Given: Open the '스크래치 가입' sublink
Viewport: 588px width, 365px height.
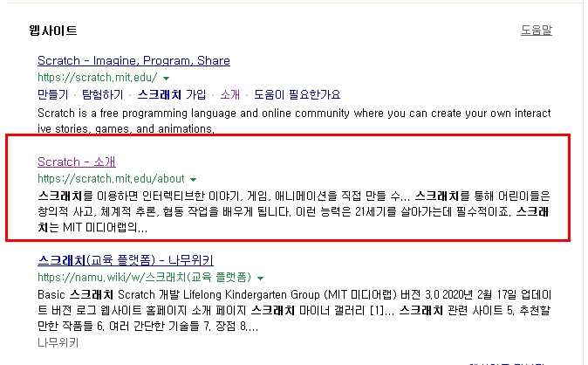Looking at the screenshot, I should pyautogui.click(x=172, y=94).
